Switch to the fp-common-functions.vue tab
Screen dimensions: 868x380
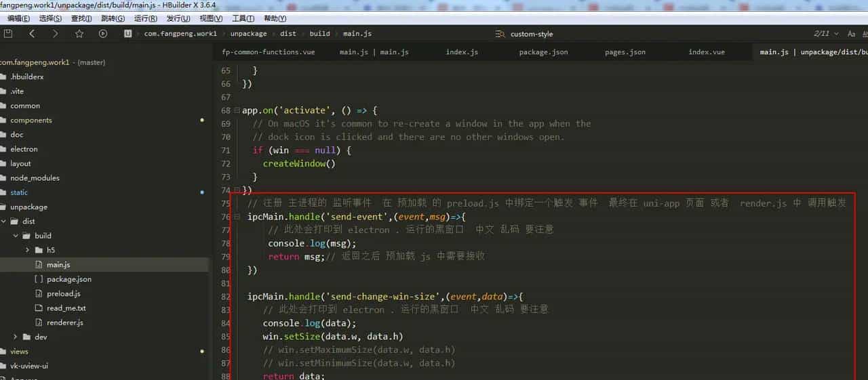269,52
